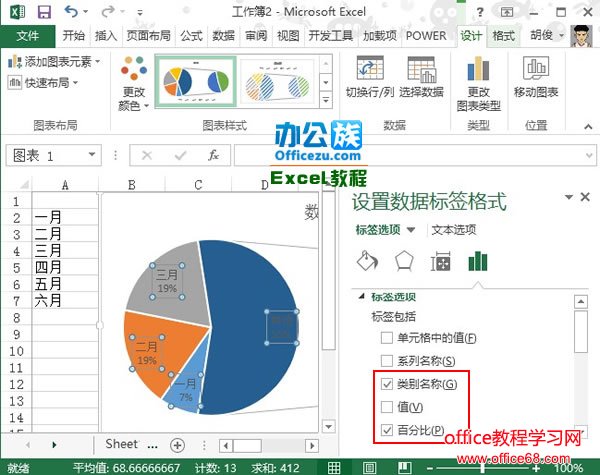Click the zoom slider handle in the status bar
Image resolution: width=600 pixels, height=475 pixels.
483,468
